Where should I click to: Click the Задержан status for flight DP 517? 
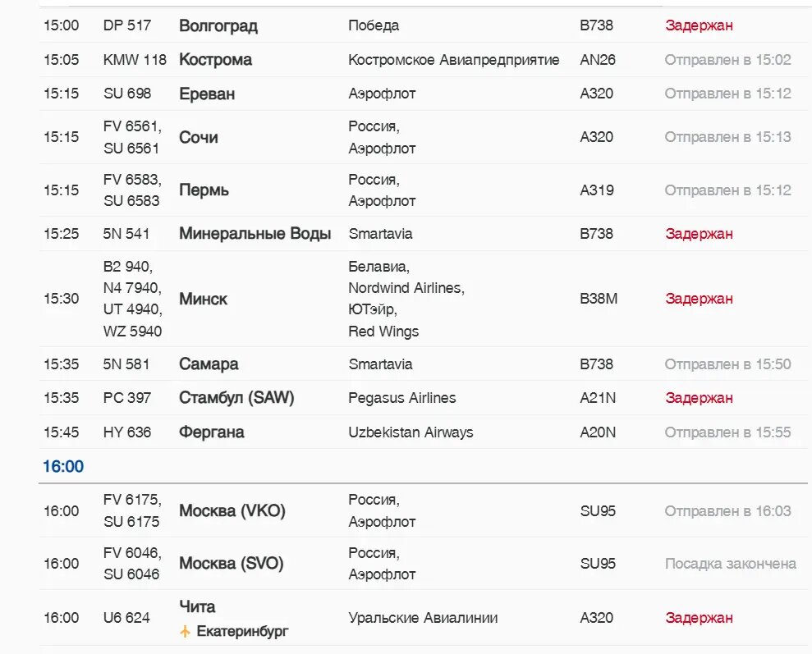(699, 25)
